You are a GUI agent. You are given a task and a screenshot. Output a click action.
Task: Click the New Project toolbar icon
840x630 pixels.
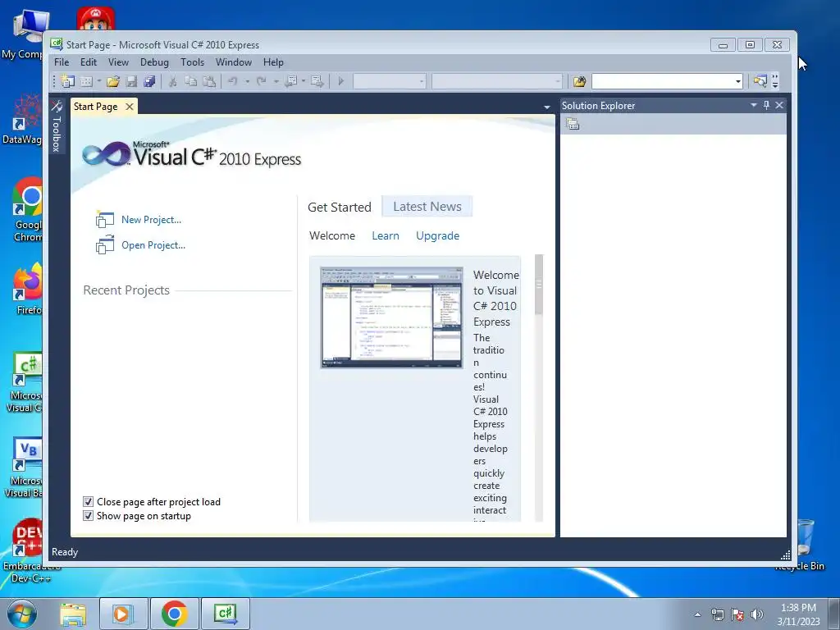pyautogui.click(x=67, y=81)
